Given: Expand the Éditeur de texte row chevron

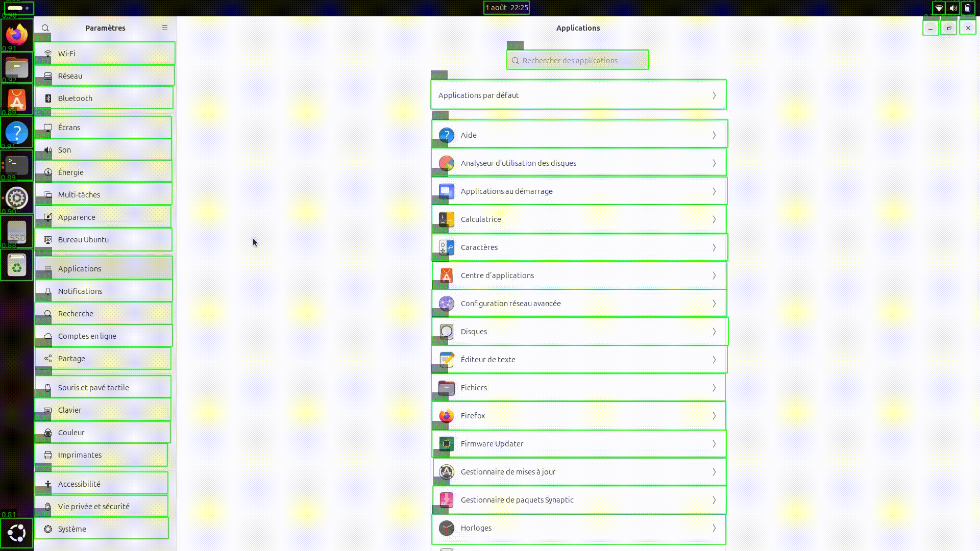Looking at the screenshot, I should point(714,360).
